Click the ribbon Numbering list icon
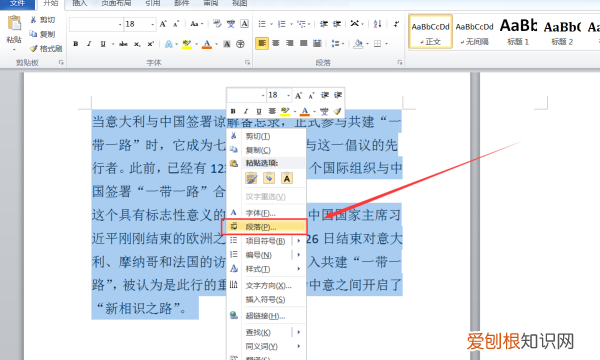 (282, 24)
